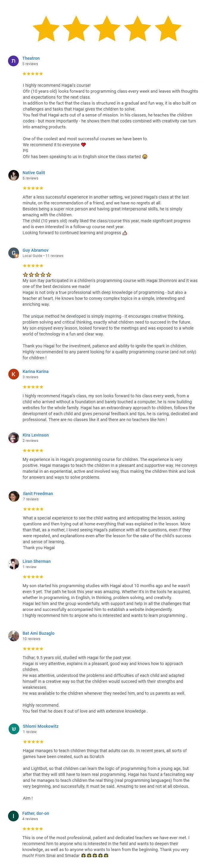This screenshot has width=218, height=868.
Task: Open the Theatron reviewer profile link
Action: [31, 58]
